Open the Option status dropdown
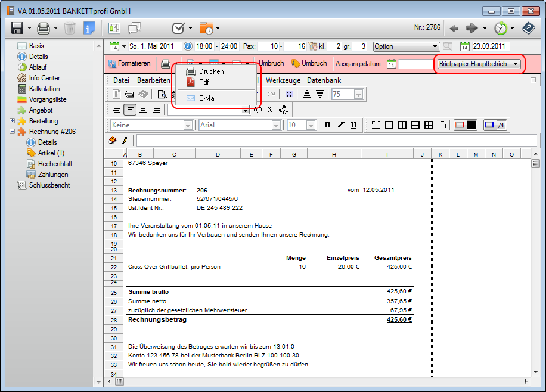The image size is (546, 392). [406, 46]
